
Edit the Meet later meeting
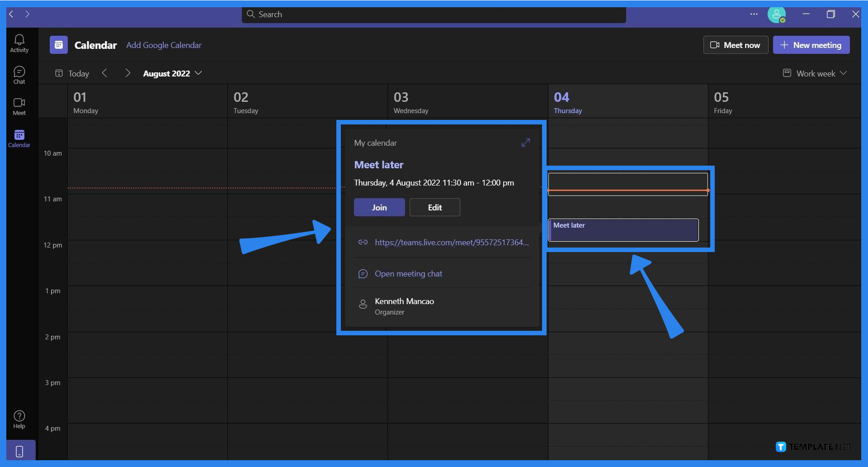pos(434,207)
